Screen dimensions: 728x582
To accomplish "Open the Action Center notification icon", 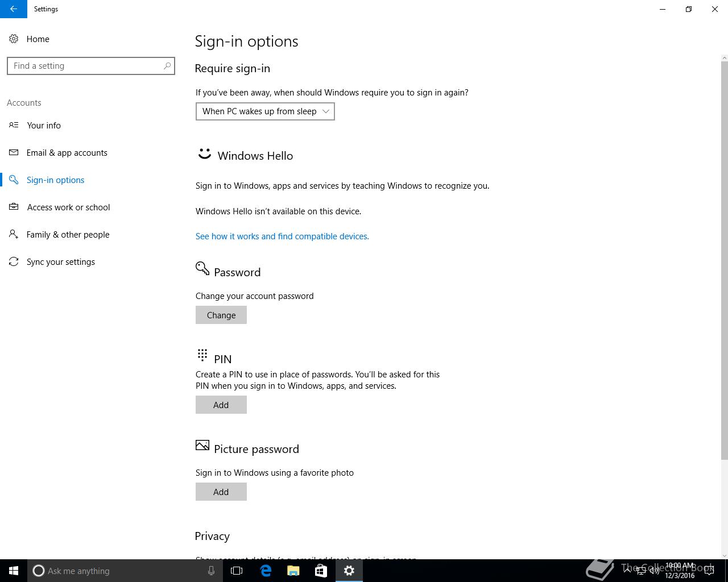I will coord(709,571).
